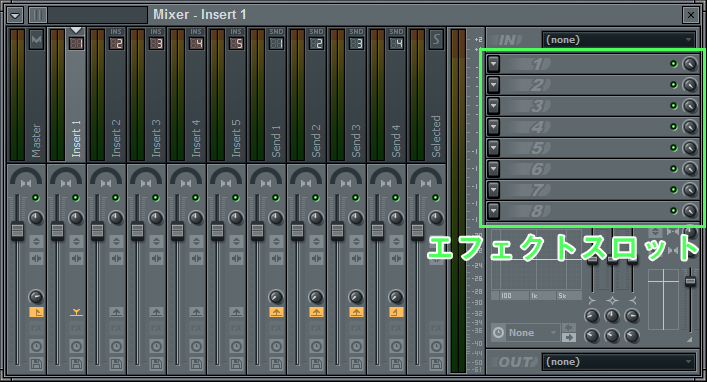Enable send routing button on Insert 4

tap(196, 312)
